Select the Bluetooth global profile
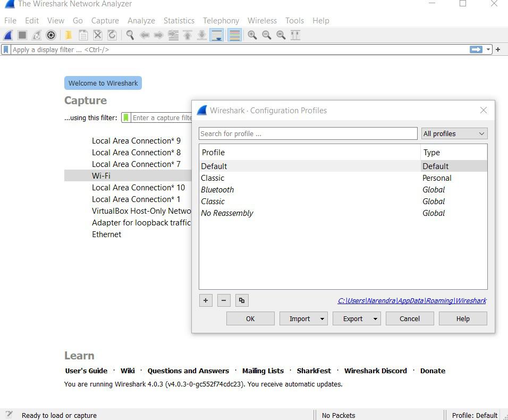This screenshot has width=508, height=420. pos(343,190)
